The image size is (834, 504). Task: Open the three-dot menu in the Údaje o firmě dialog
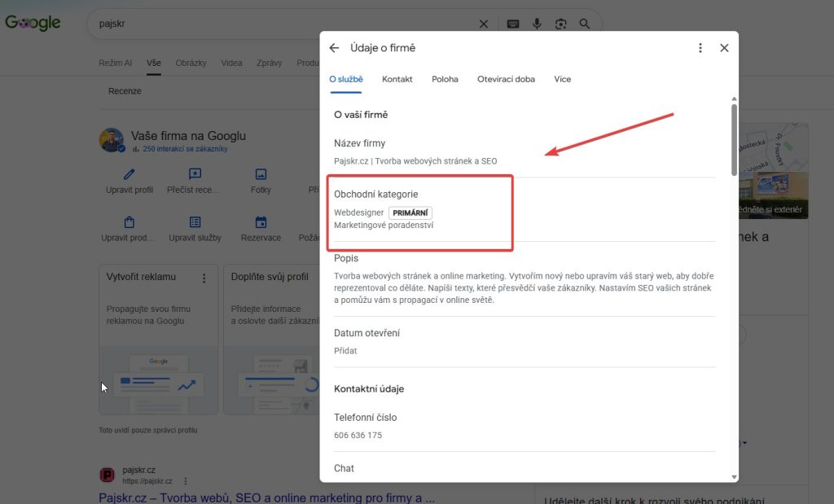700,48
